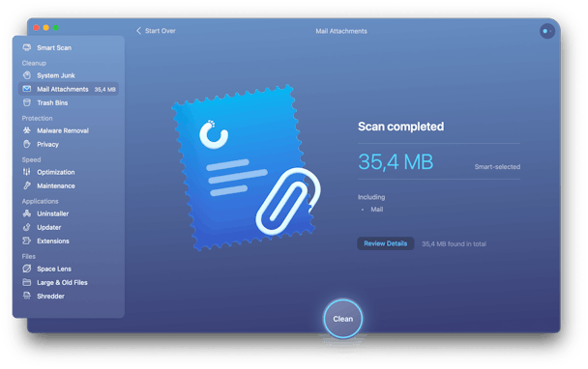The height and width of the screenshot is (369, 588).
Task: Click the large 35,4 MB value
Action: (x=396, y=162)
